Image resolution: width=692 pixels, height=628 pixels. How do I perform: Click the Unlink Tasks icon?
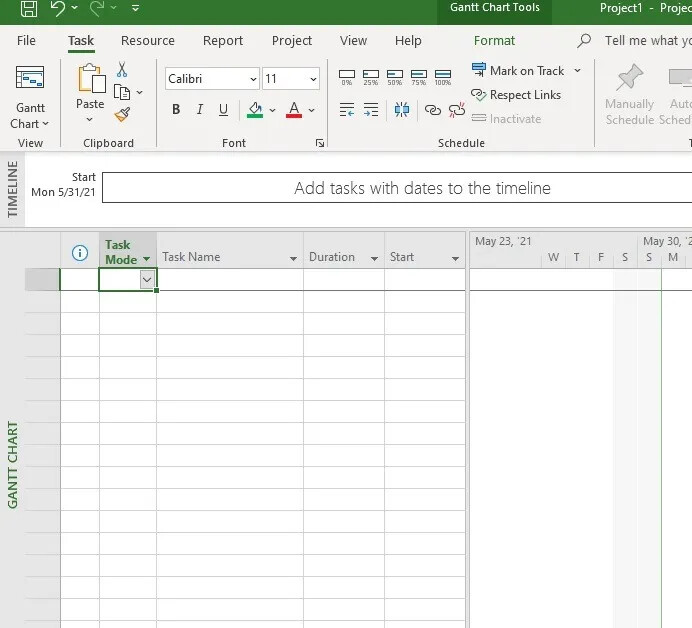[x=457, y=109]
